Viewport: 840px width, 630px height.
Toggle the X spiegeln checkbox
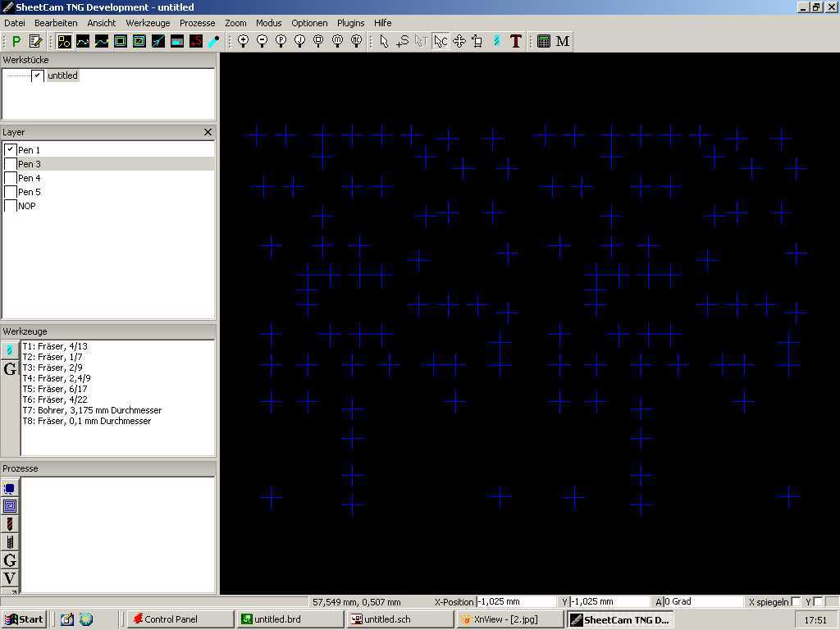click(x=796, y=602)
